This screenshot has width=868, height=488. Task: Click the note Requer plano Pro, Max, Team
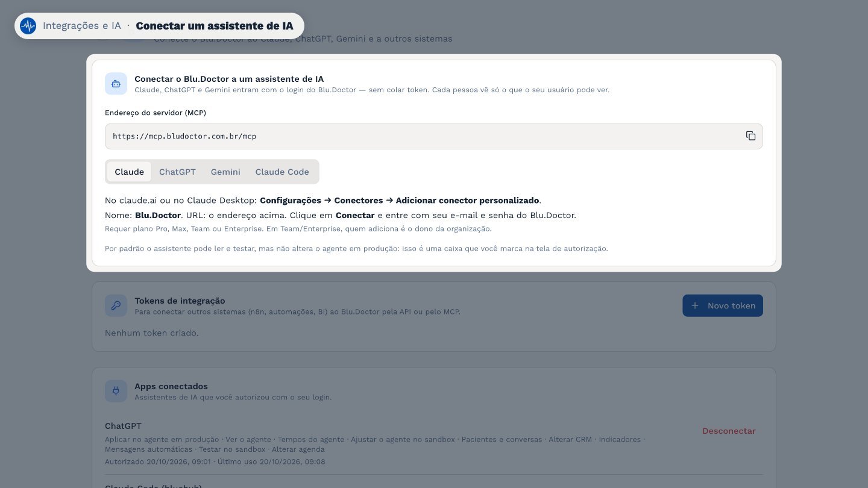(298, 229)
